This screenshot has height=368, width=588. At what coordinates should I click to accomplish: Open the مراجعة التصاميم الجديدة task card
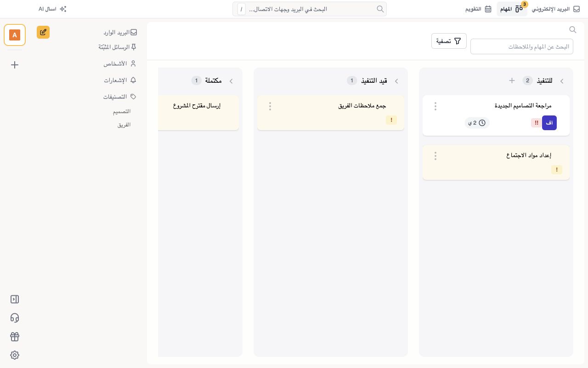496,115
